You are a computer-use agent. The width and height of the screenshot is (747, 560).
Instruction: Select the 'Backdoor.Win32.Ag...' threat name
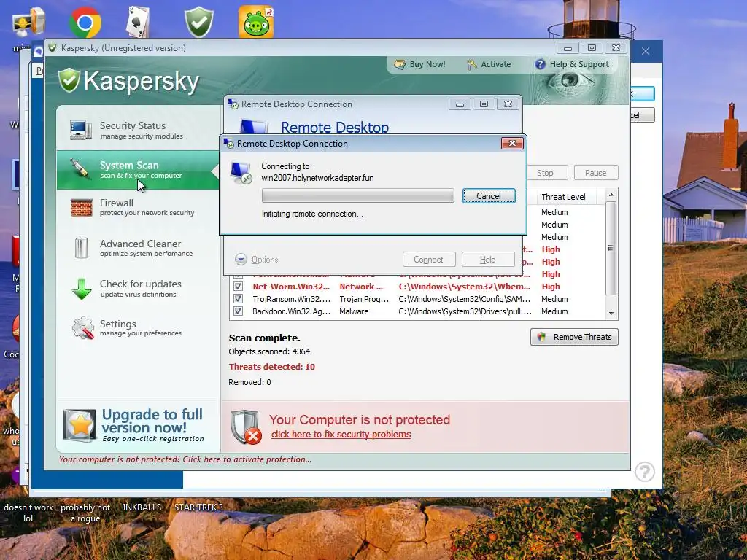tap(292, 311)
